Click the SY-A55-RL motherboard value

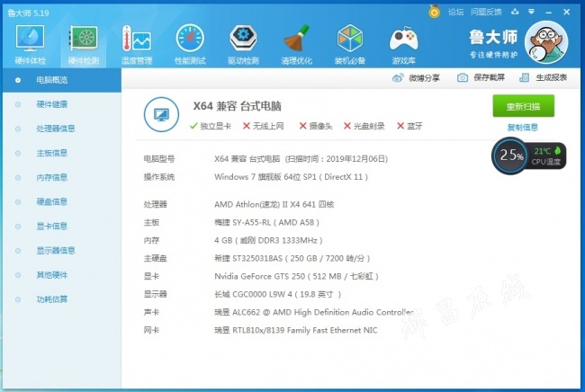pos(266,222)
